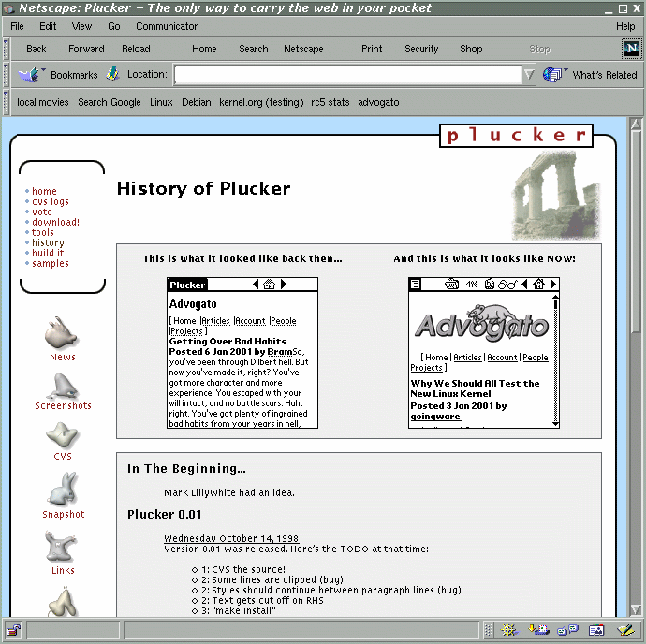The height and width of the screenshot is (644, 646).
Task: Open the 'rc5 stats' bookmark
Action: [330, 102]
